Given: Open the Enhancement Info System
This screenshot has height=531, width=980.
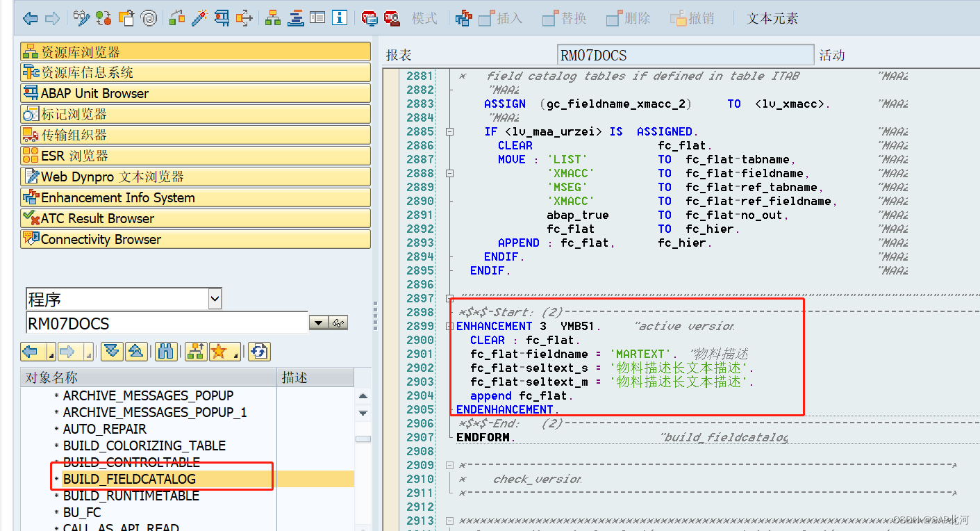Looking at the screenshot, I should click(x=195, y=197).
